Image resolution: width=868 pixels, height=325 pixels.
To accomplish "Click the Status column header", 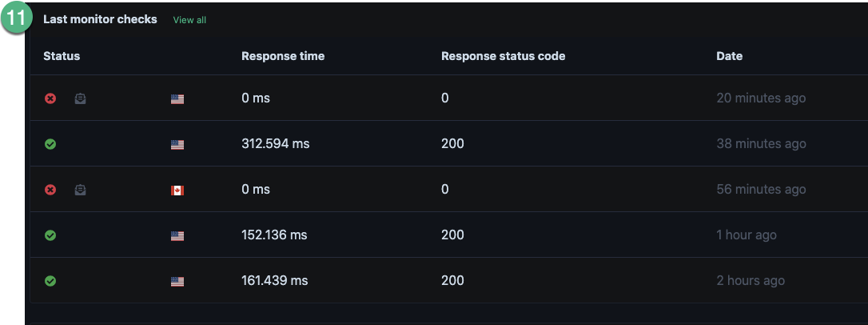I will tap(62, 56).
